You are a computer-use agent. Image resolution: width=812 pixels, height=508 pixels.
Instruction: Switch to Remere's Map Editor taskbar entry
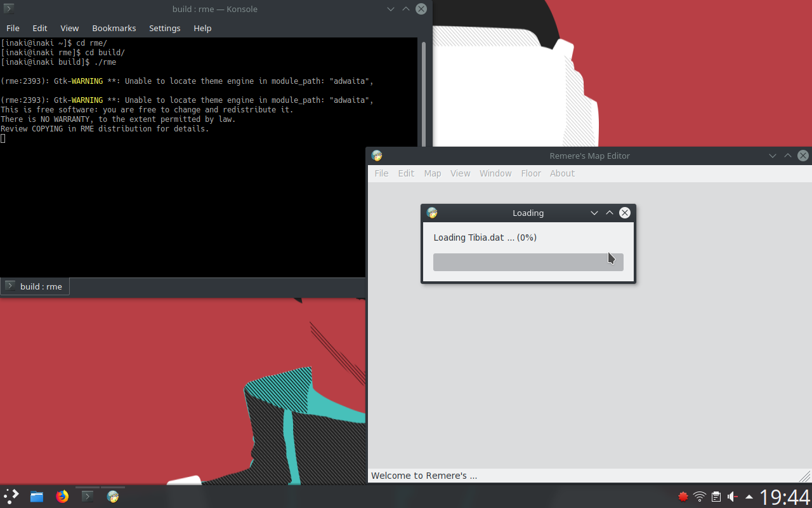click(x=113, y=497)
